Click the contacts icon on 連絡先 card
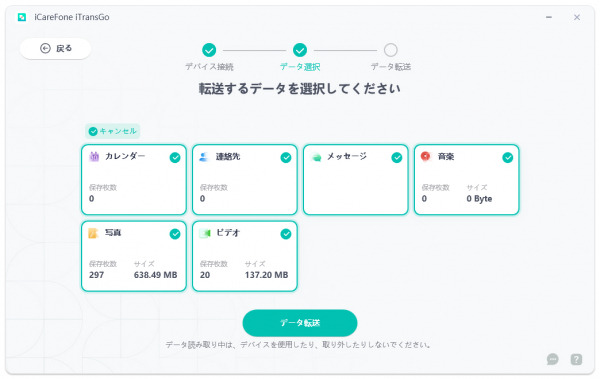 (204, 157)
